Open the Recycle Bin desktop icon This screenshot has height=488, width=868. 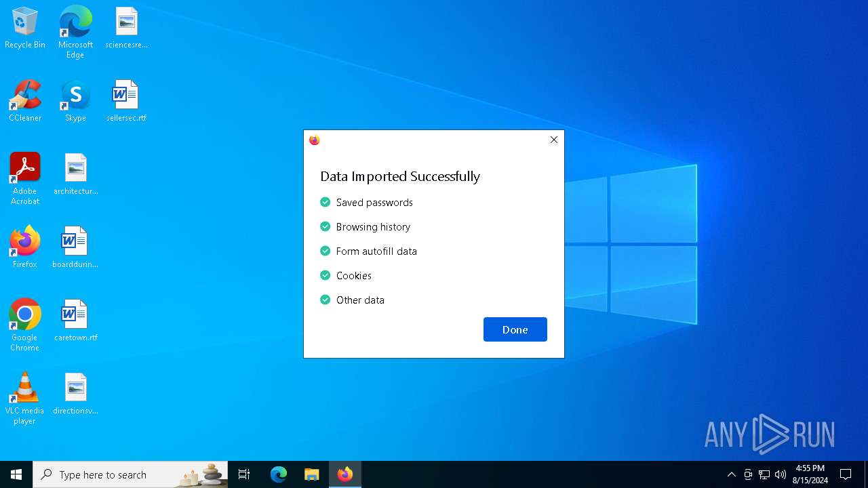pyautogui.click(x=25, y=28)
